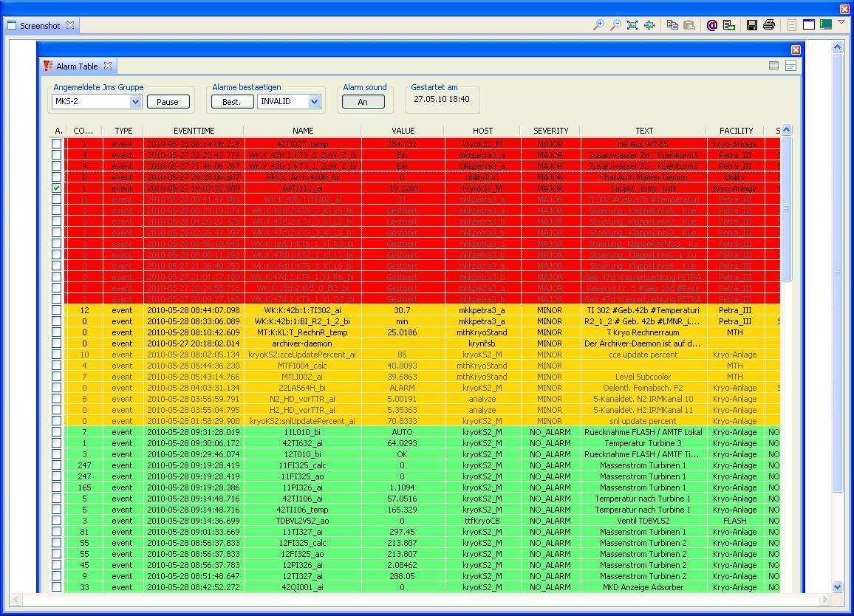Image resolution: width=854 pixels, height=616 pixels.
Task: Click the Best. acknowledge button
Action: pyautogui.click(x=232, y=102)
